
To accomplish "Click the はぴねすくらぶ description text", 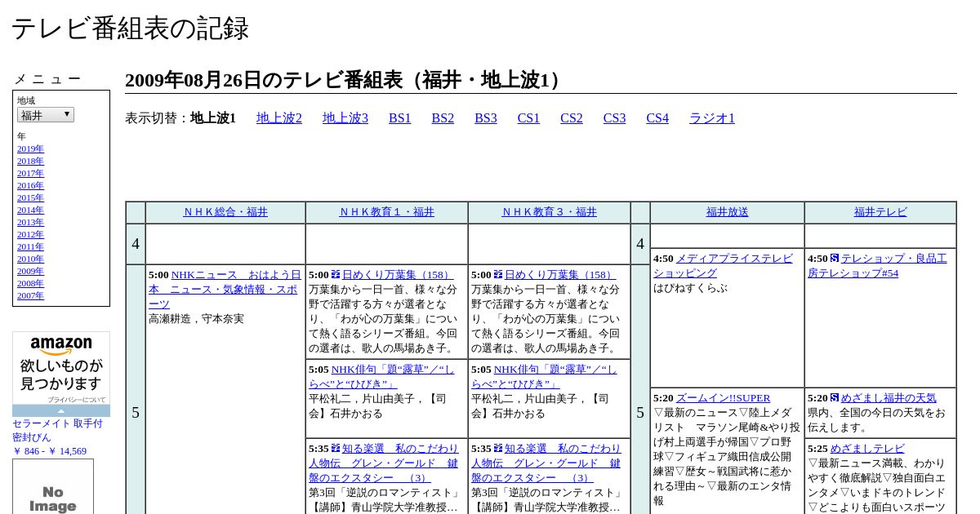I will coord(690,288).
